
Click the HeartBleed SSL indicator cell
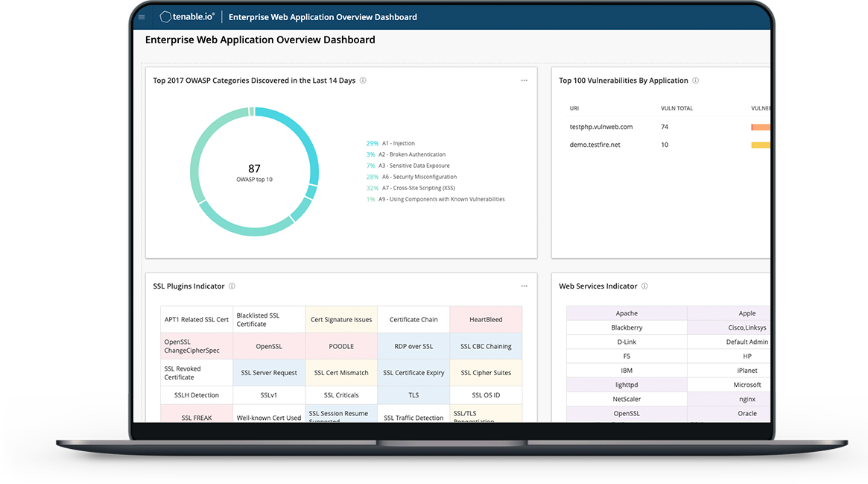(486, 320)
